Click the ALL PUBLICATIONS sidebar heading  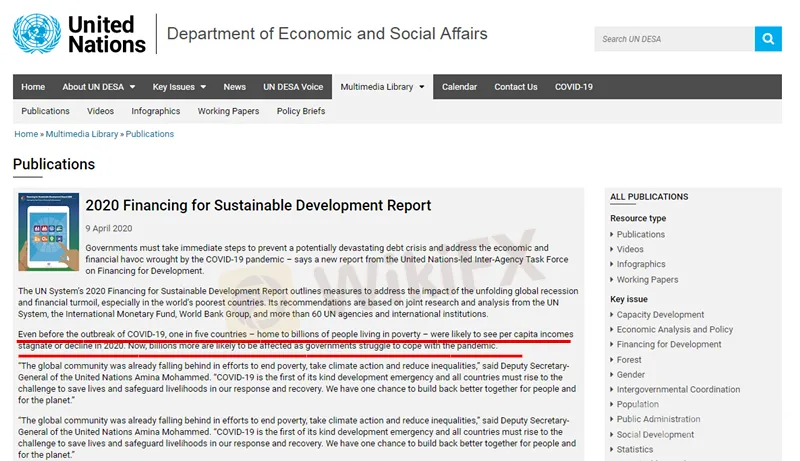tap(649, 197)
